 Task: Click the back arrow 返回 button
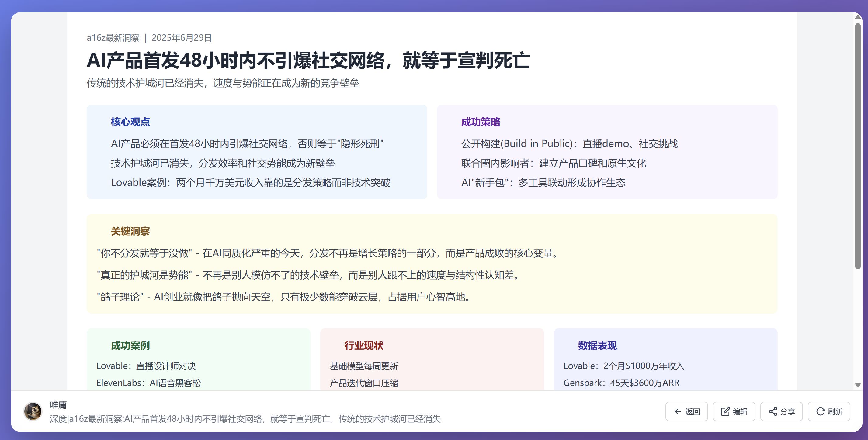tap(686, 411)
